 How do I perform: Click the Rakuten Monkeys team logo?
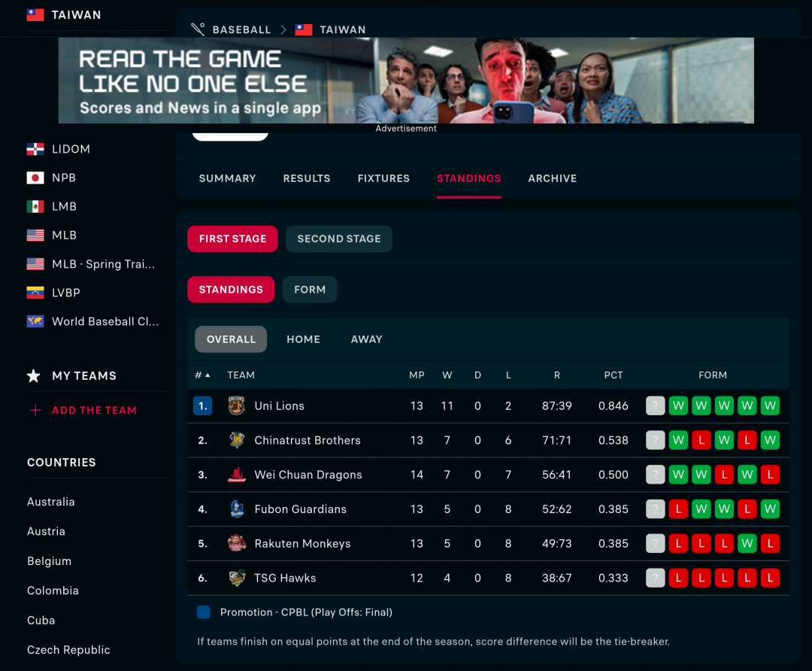(x=237, y=544)
